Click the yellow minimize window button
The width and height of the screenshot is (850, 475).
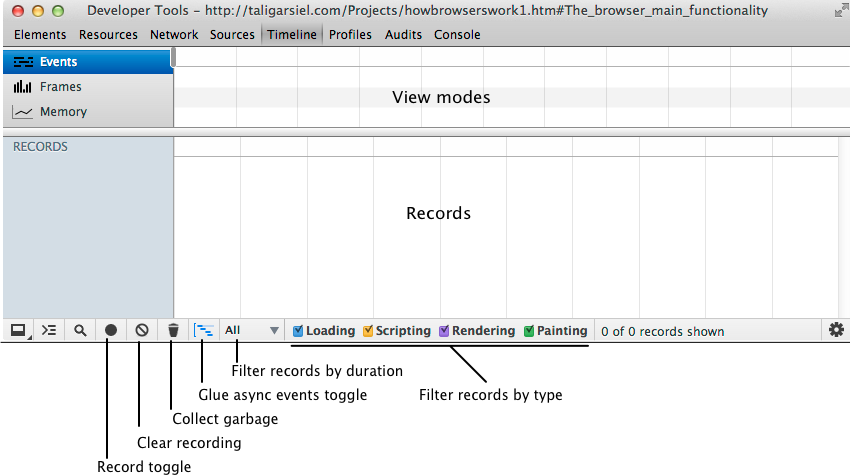38,11
